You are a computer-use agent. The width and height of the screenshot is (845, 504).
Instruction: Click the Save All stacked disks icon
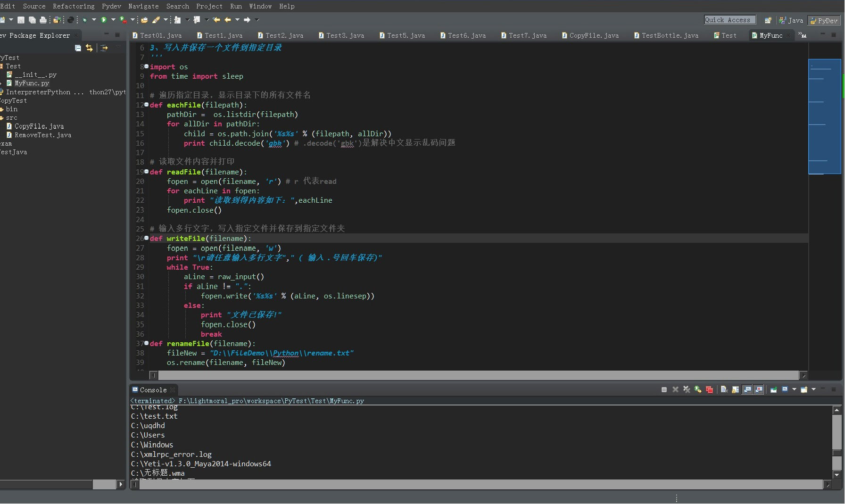click(x=32, y=20)
